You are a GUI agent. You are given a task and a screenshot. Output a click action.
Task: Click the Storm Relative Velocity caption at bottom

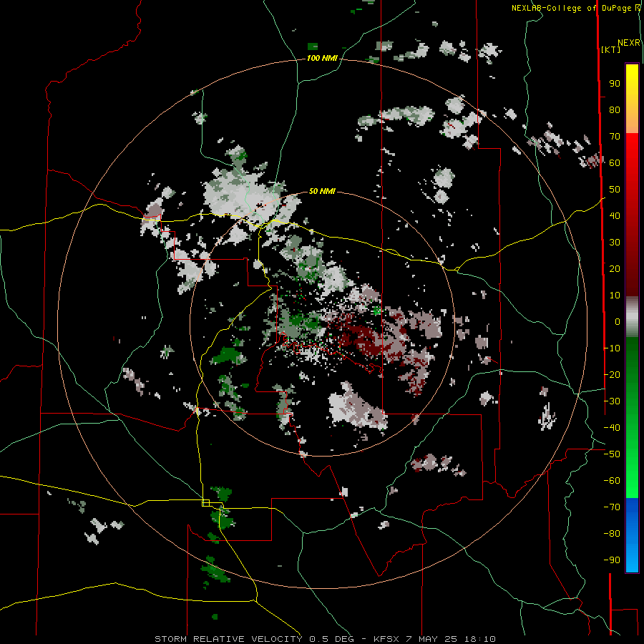click(326, 639)
